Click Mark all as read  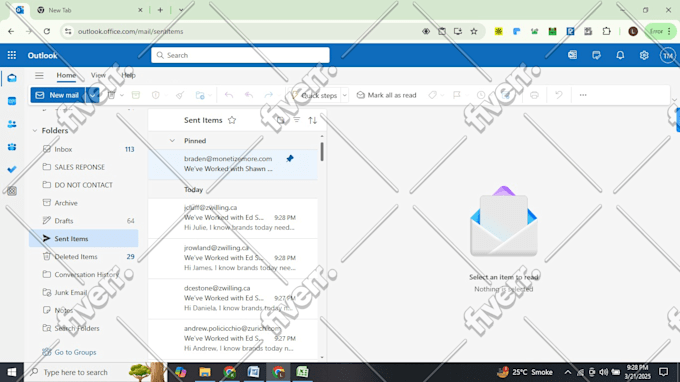(x=386, y=95)
